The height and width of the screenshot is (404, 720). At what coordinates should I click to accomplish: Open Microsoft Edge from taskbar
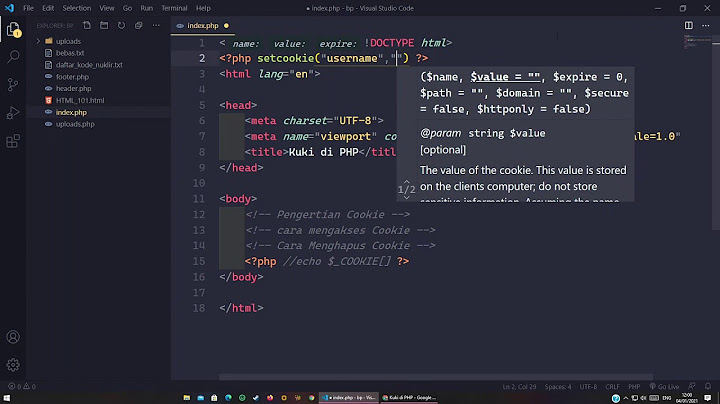click(228, 398)
